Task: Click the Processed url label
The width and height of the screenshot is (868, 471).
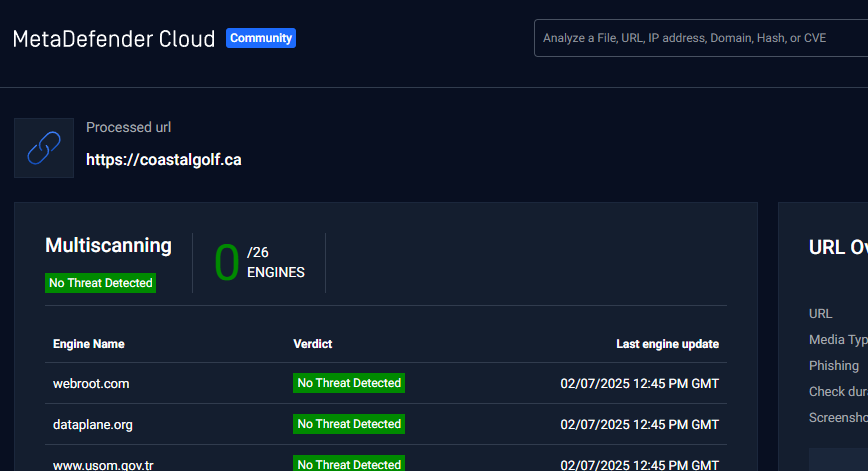Action: [x=128, y=127]
